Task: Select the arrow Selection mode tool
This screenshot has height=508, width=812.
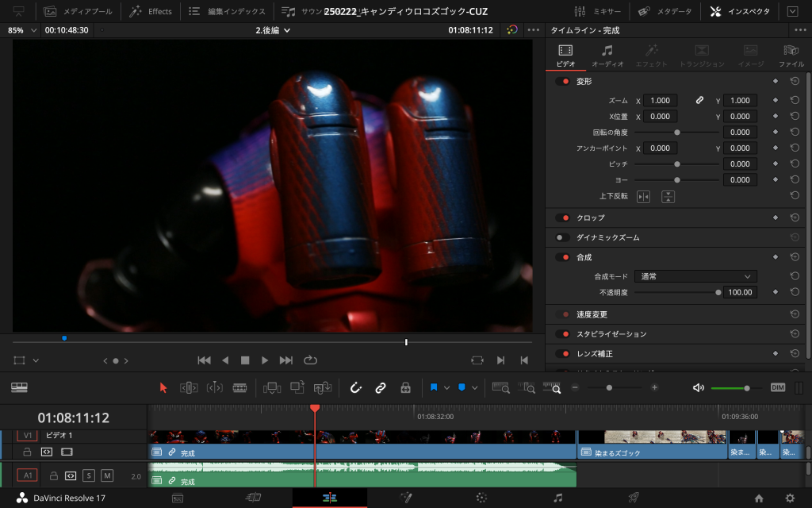Action: coord(163,387)
